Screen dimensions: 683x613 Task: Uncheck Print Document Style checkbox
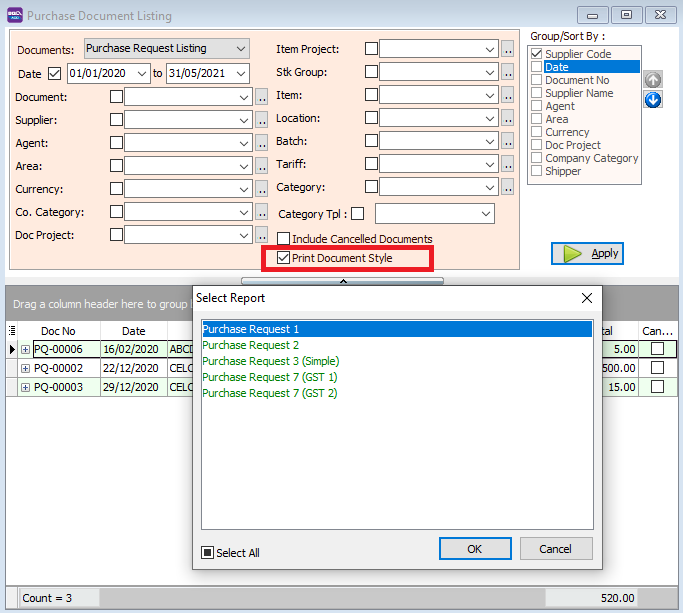coord(284,258)
